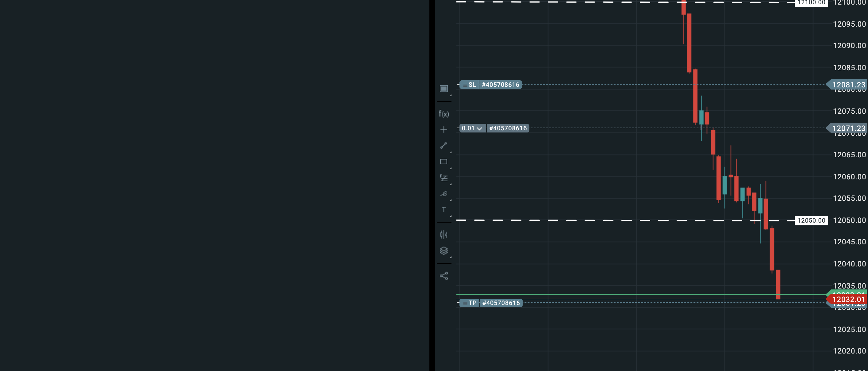Select the trend line drawing tool
The image size is (868, 371).
tap(444, 146)
